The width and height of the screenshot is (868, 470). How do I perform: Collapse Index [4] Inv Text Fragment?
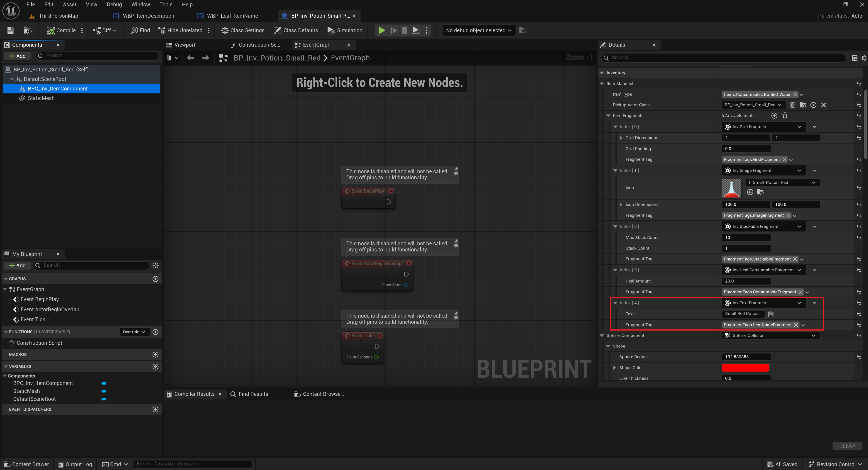click(615, 303)
